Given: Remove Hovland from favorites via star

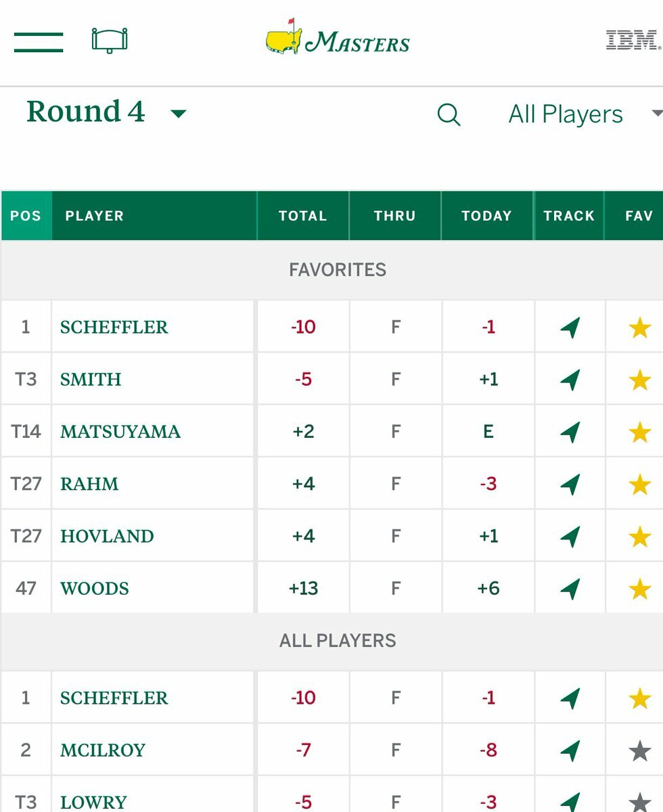Looking at the screenshot, I should click(x=639, y=537).
